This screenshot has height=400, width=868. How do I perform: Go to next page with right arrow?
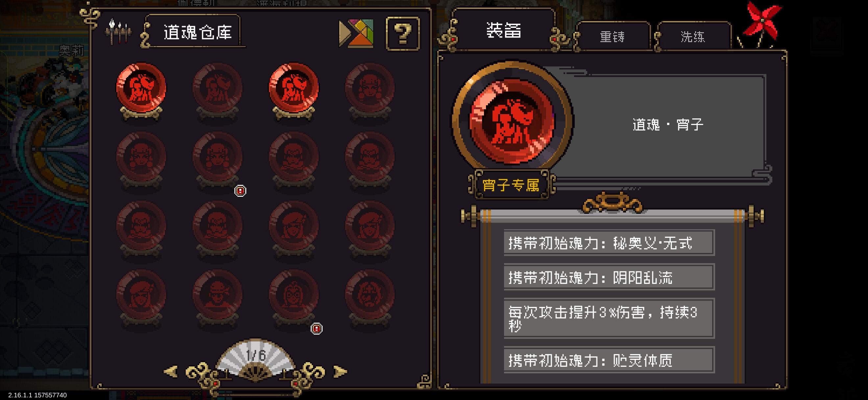point(340,371)
